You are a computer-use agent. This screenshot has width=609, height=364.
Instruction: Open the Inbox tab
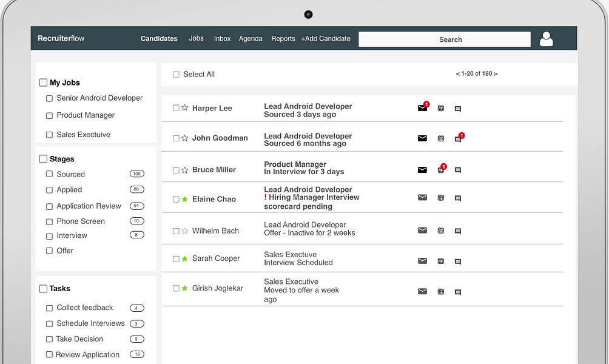pos(222,38)
